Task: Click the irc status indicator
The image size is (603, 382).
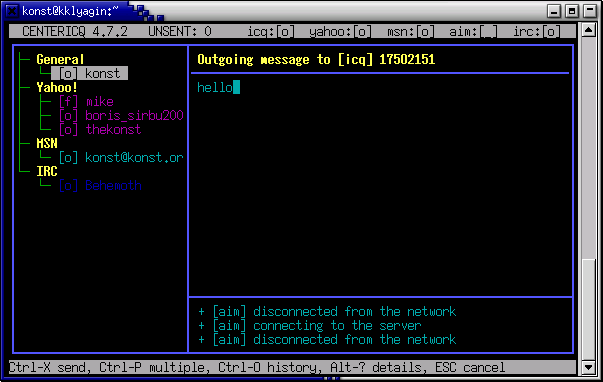Action: 537,31
